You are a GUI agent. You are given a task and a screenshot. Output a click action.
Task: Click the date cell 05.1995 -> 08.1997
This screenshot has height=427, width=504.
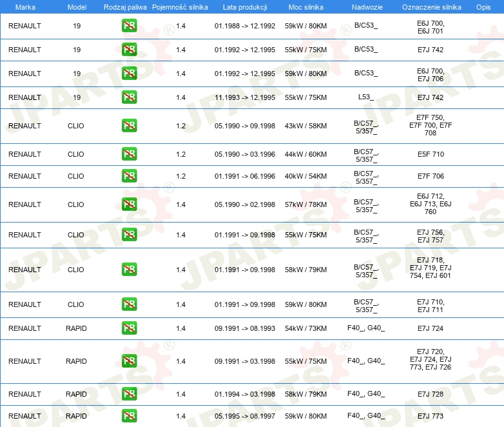pyautogui.click(x=245, y=416)
